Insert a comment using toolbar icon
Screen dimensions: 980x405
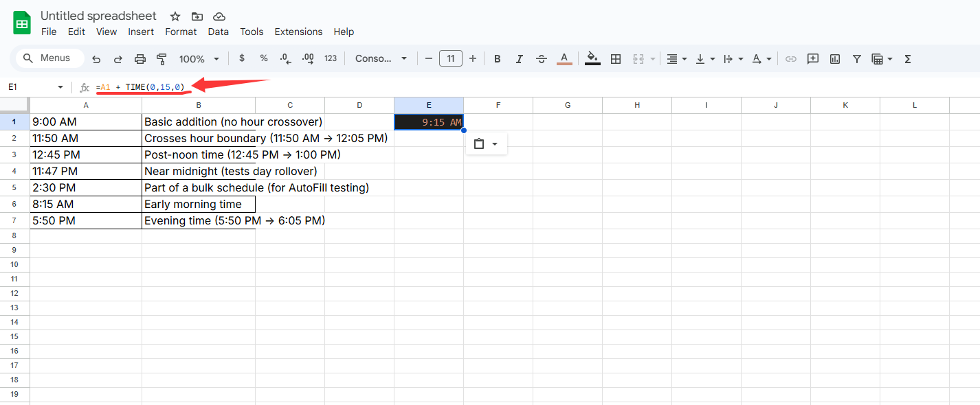[813, 59]
